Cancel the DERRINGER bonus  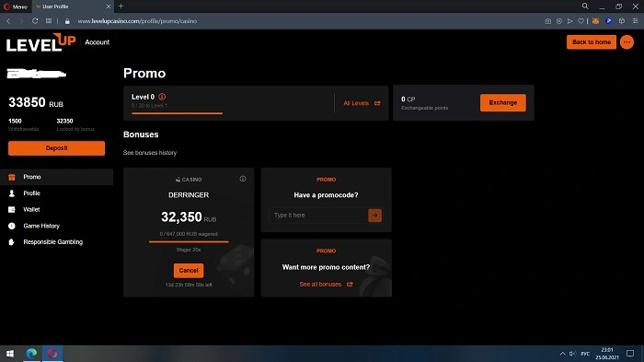[x=189, y=270]
